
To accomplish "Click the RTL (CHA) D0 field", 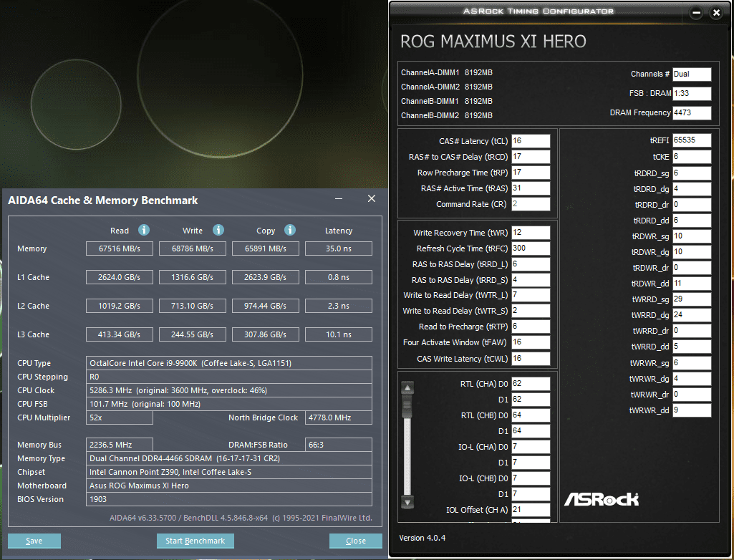I will (531, 384).
